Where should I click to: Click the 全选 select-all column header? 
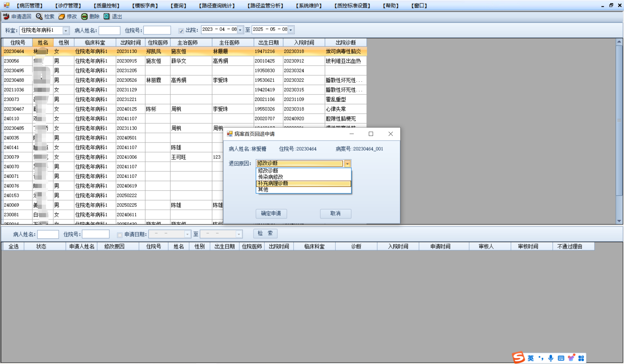tap(13, 246)
